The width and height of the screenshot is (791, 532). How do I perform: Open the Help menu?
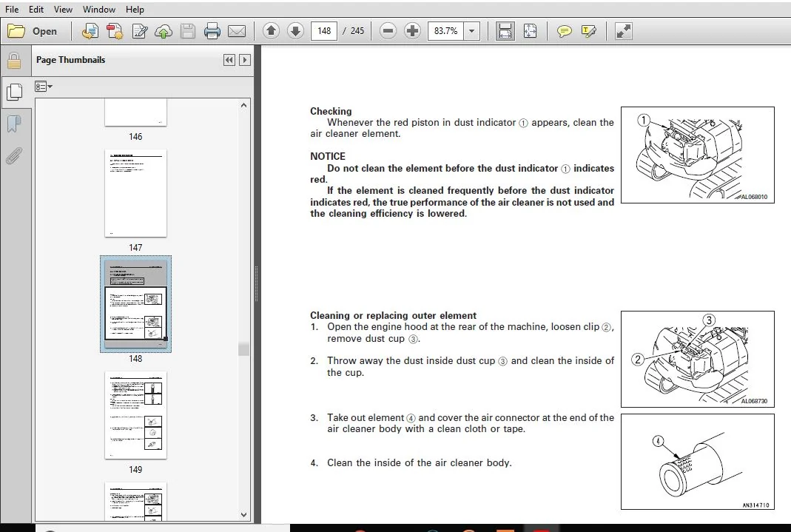point(135,9)
